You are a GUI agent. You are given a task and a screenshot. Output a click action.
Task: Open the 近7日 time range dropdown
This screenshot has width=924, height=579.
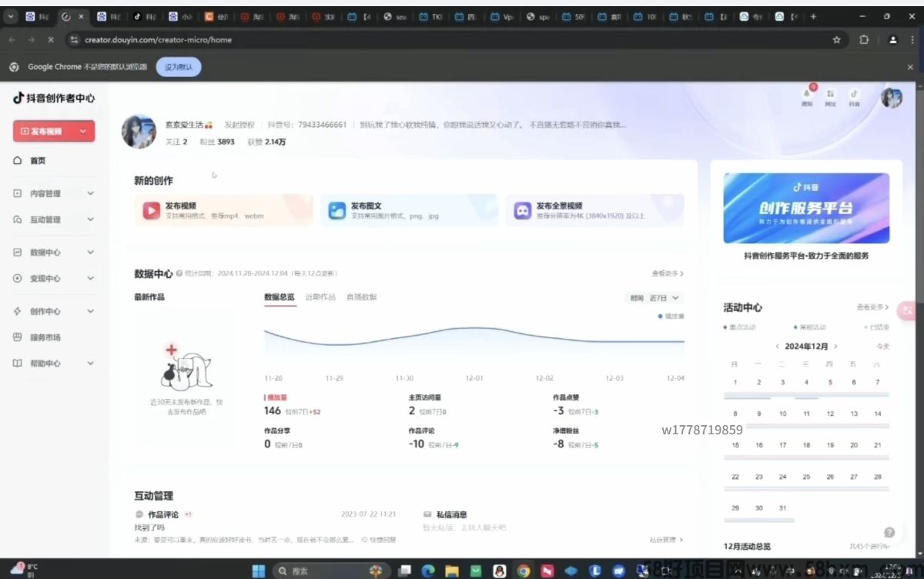(664, 298)
